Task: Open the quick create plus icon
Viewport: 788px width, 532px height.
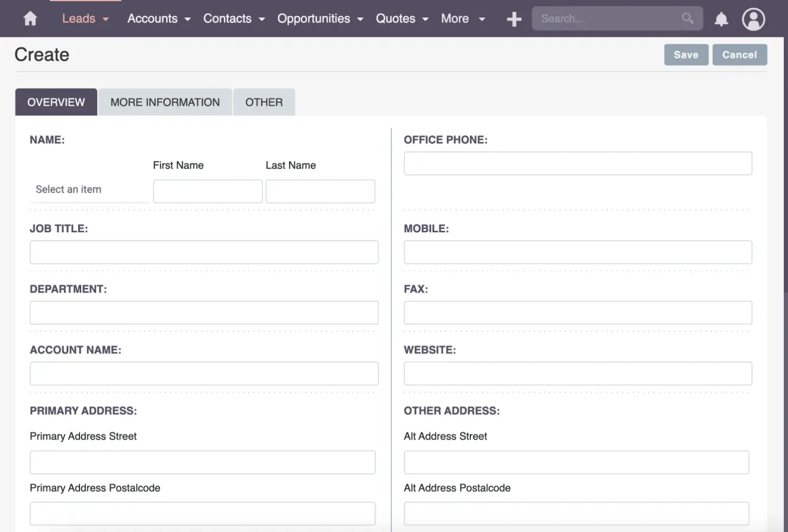Action: click(x=513, y=19)
